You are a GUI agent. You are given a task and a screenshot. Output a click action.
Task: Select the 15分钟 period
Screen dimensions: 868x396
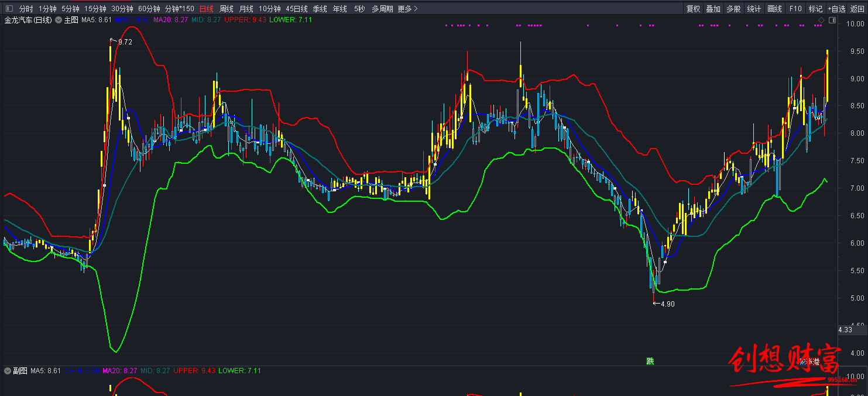[95, 9]
